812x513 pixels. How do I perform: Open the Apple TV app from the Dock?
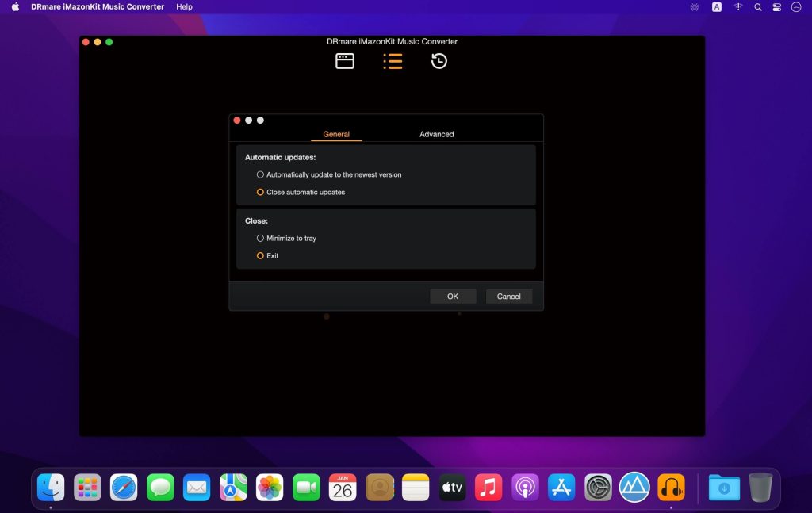452,487
